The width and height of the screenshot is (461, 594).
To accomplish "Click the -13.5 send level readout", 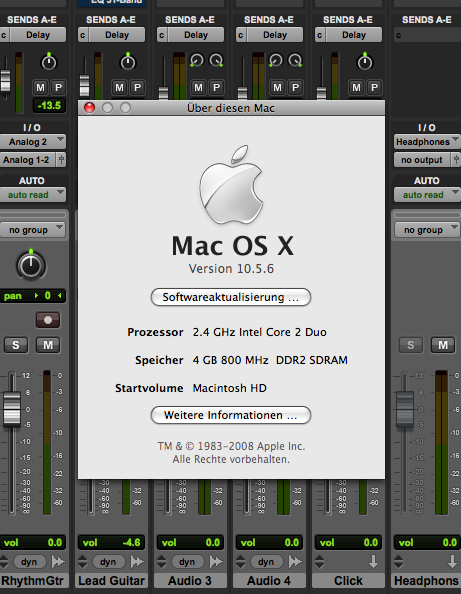I will (49, 105).
